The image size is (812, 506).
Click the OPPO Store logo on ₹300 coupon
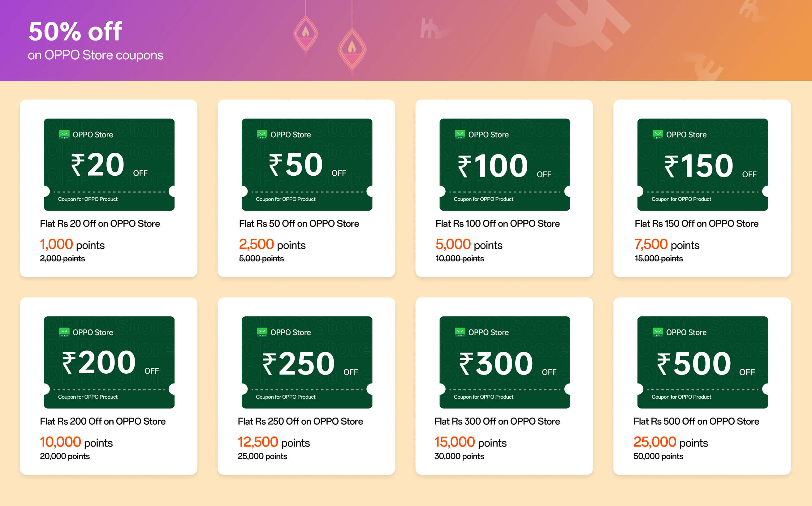[x=460, y=332]
